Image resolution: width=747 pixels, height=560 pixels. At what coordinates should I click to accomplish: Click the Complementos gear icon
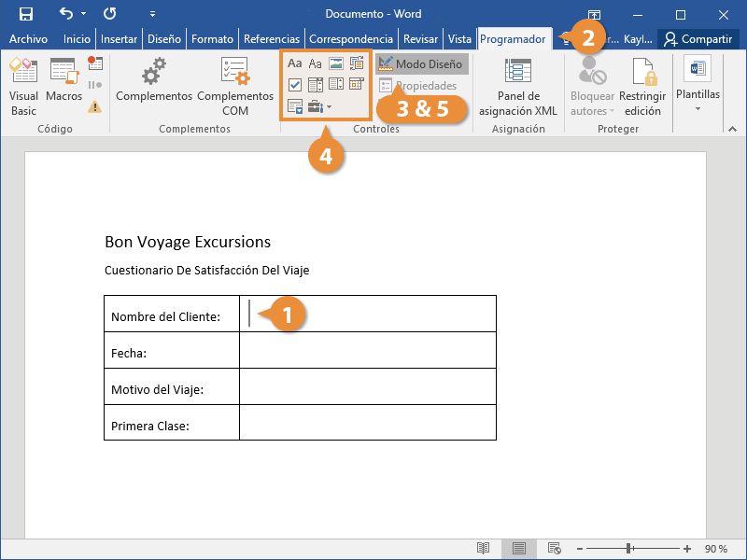click(x=153, y=71)
